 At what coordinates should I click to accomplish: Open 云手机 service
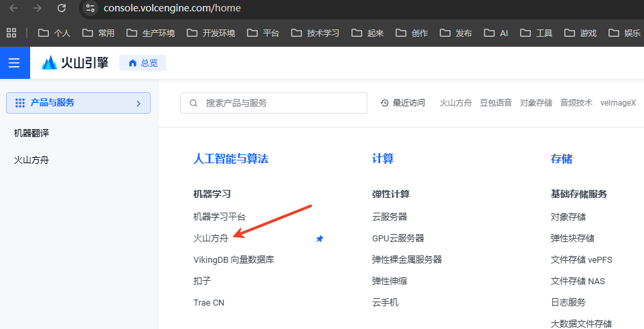[385, 303]
